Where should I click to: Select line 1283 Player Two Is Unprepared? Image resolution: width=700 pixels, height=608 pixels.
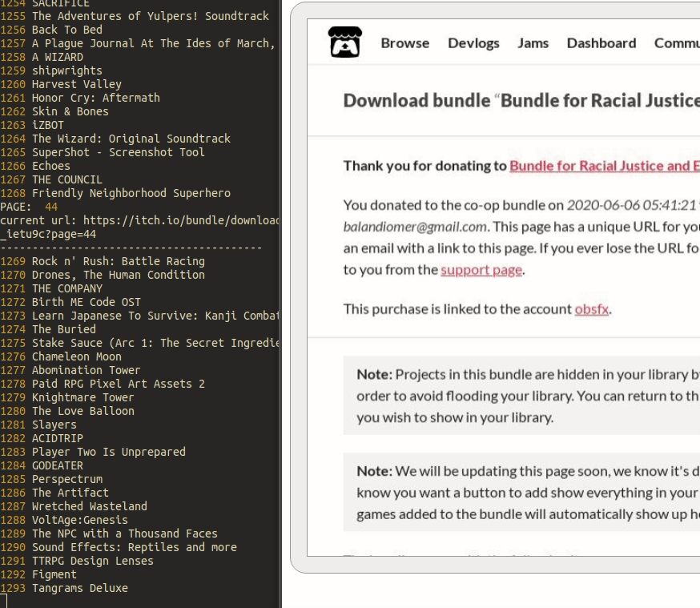tap(93, 452)
